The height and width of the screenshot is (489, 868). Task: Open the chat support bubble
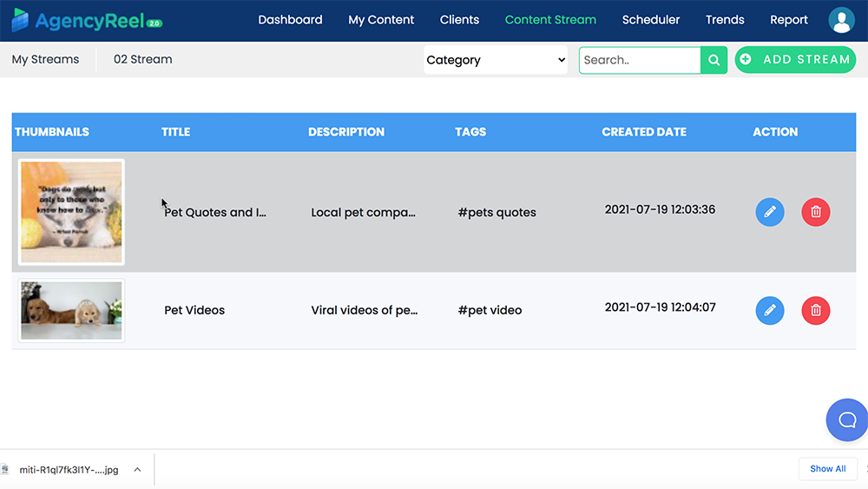click(846, 420)
